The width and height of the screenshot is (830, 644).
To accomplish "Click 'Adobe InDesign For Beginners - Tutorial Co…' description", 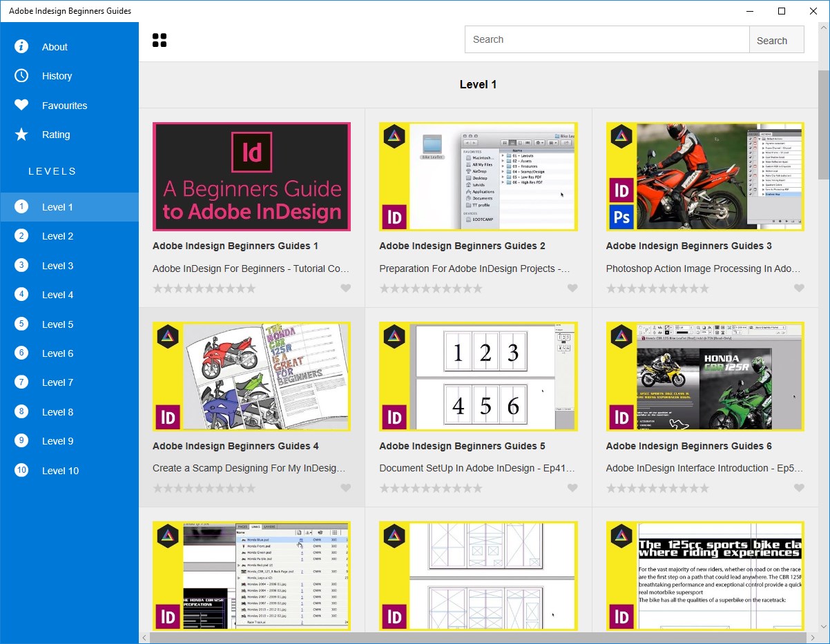I will (251, 269).
